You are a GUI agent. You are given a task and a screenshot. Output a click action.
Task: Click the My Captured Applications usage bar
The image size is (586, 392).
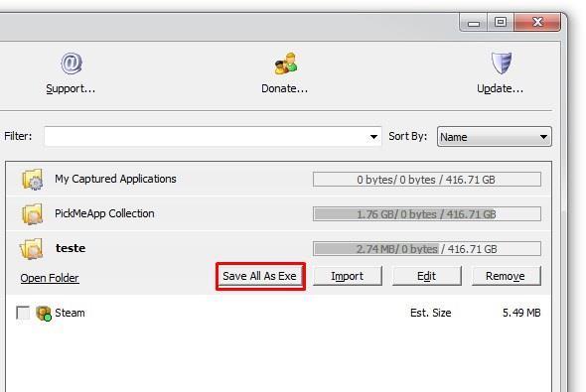point(427,180)
